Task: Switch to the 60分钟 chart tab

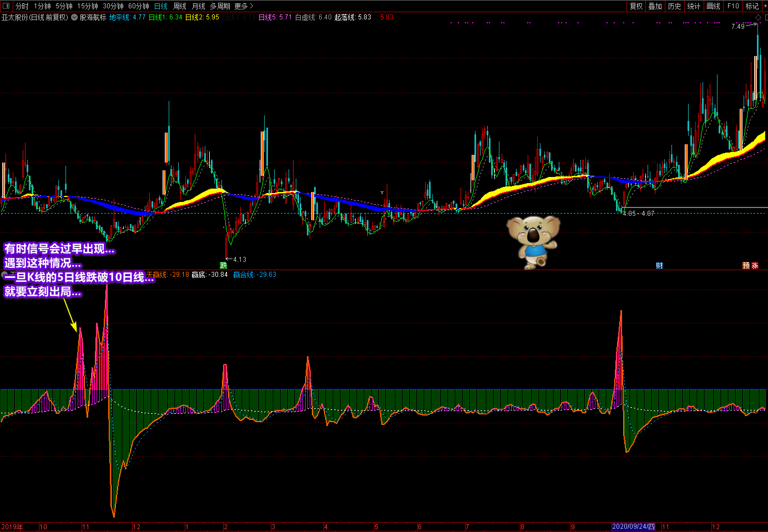Action: click(139, 6)
